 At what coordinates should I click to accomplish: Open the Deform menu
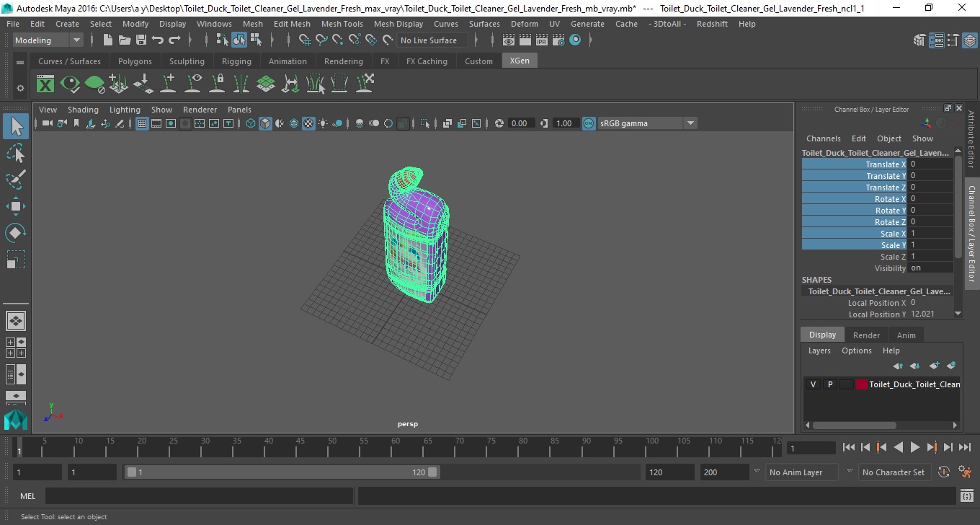524,24
